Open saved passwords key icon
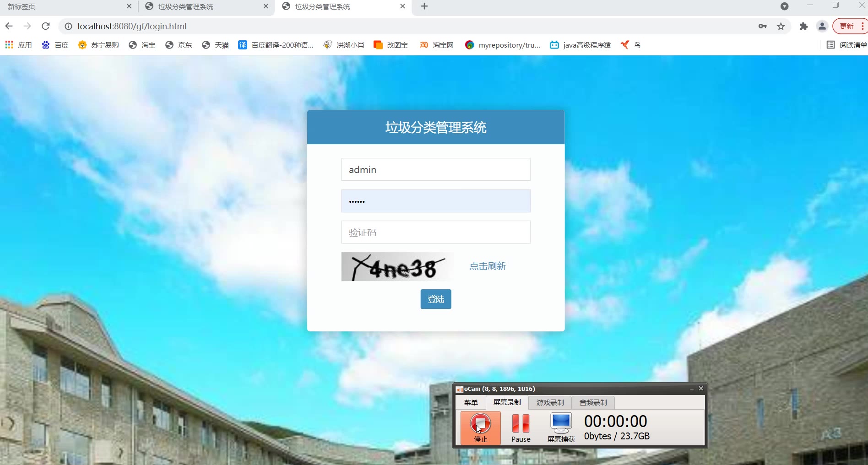Viewport: 868px width, 465px height. 762,26
